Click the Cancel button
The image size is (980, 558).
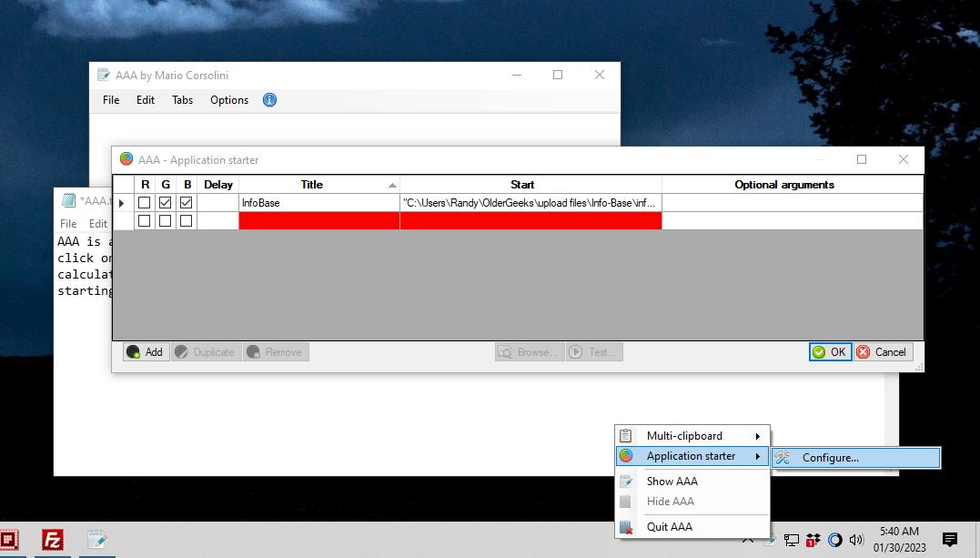pos(883,352)
